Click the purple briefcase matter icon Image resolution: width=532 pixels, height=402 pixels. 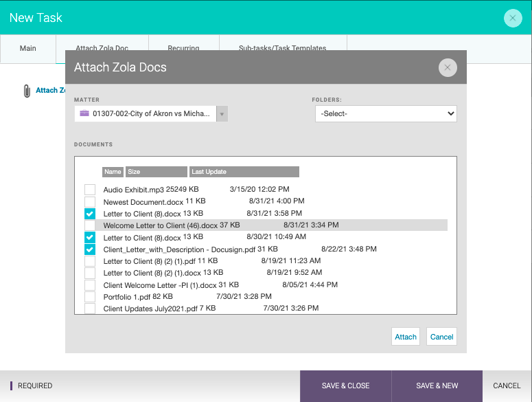tap(84, 113)
